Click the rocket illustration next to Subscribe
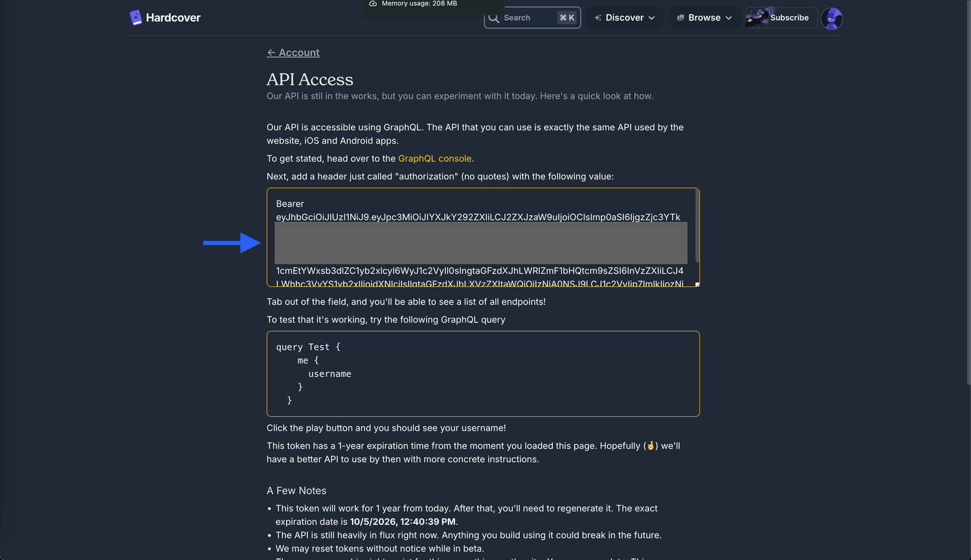Screen dimensions: 971x560 pyautogui.click(x=756, y=17)
